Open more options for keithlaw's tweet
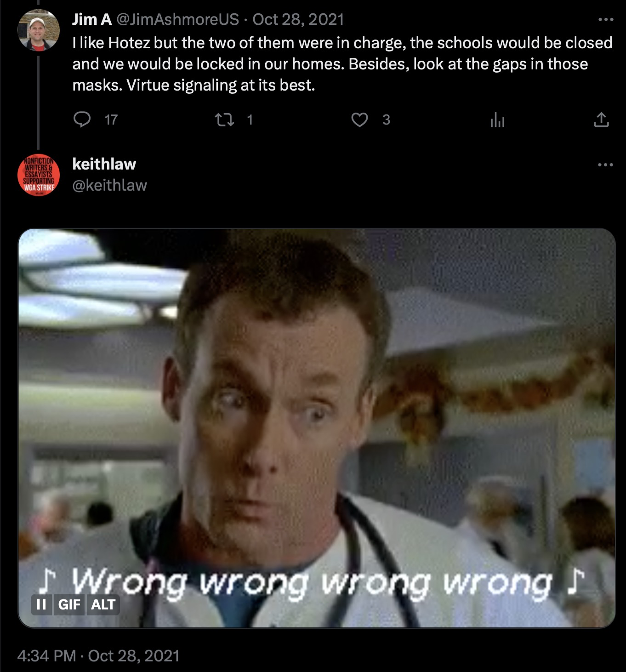Screen dimensions: 626x672 (x=605, y=165)
